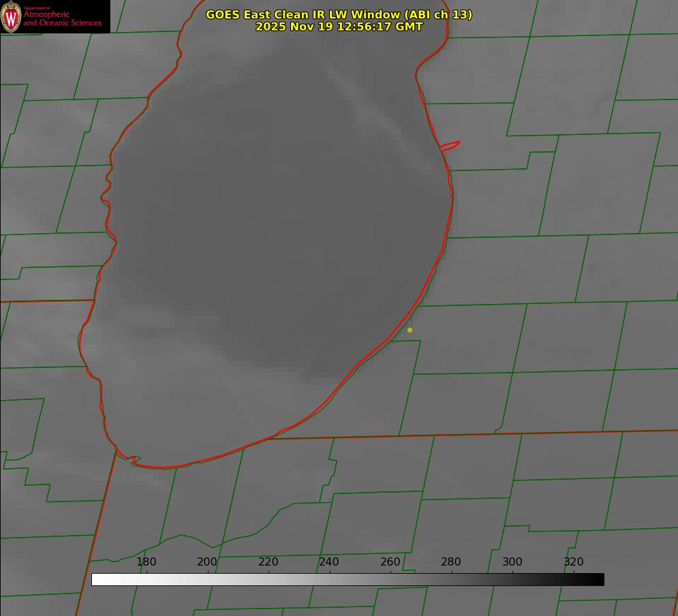Click the 200 colorbar tick label
Viewport: 678px width, 616px height.
pos(207,561)
